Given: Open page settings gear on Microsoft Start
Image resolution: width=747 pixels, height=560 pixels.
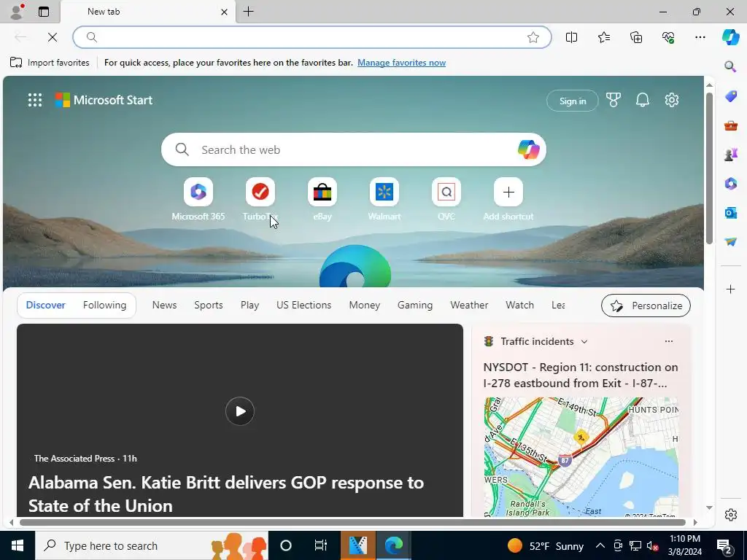Looking at the screenshot, I should (x=672, y=100).
